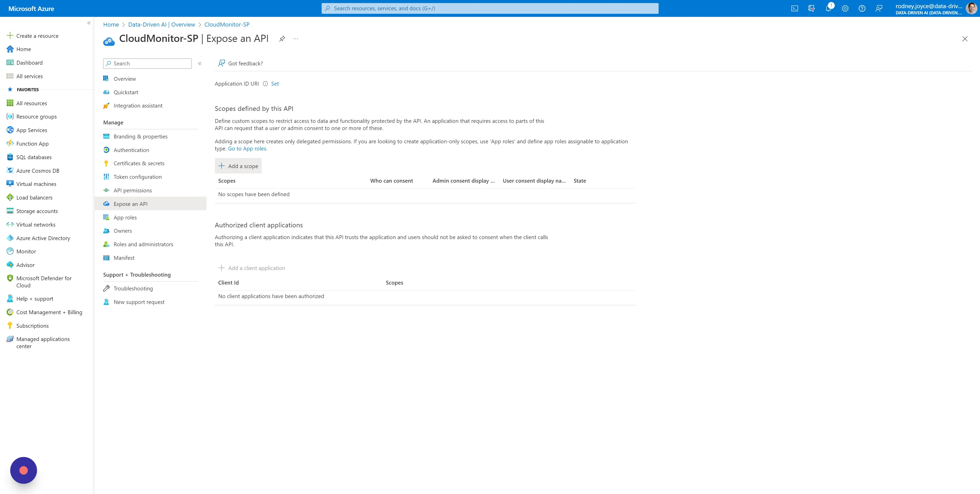The image size is (980, 494).
Task: Click Got feedback? button
Action: [x=240, y=64]
